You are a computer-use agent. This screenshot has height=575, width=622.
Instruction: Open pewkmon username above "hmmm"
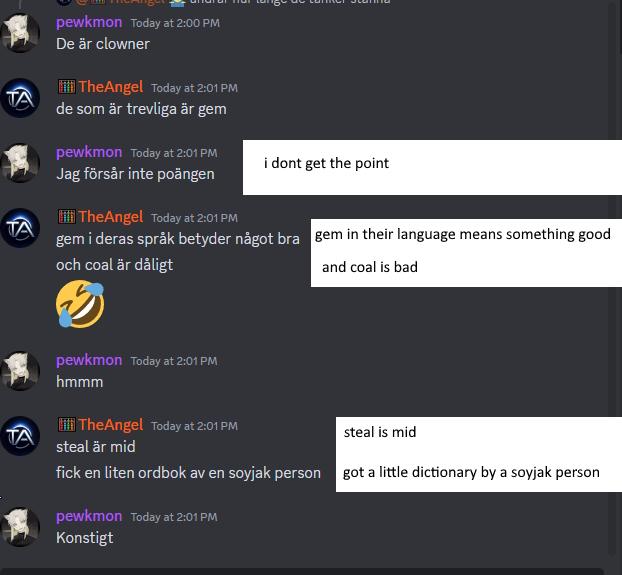[89, 360]
